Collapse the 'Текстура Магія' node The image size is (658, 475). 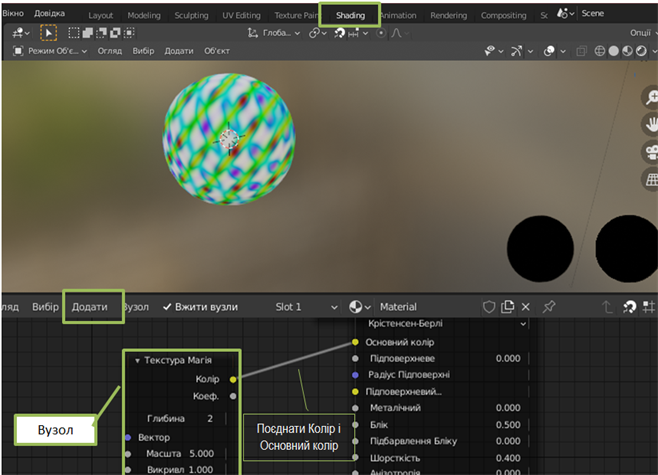[137, 360]
